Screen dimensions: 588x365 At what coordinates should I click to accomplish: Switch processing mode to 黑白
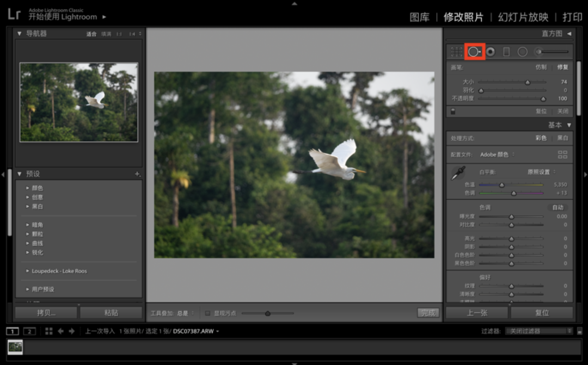(x=562, y=138)
